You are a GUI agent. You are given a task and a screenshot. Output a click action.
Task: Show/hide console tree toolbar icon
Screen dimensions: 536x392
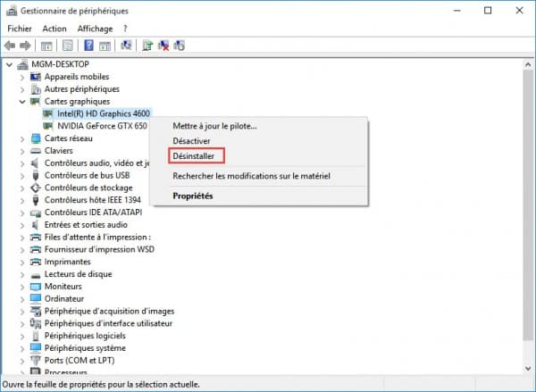pyautogui.click(x=46, y=46)
